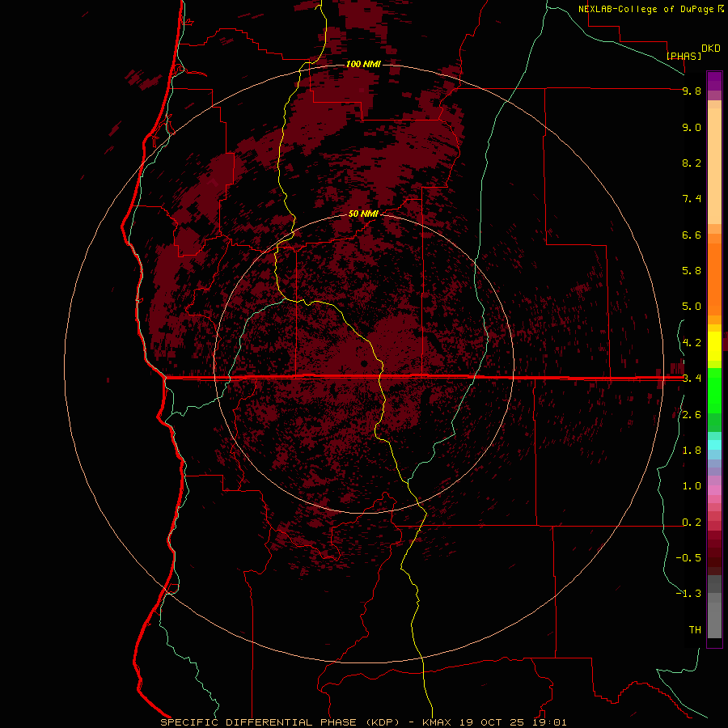Click the 1.0 value on the scale
The image size is (728, 728).
[692, 486]
